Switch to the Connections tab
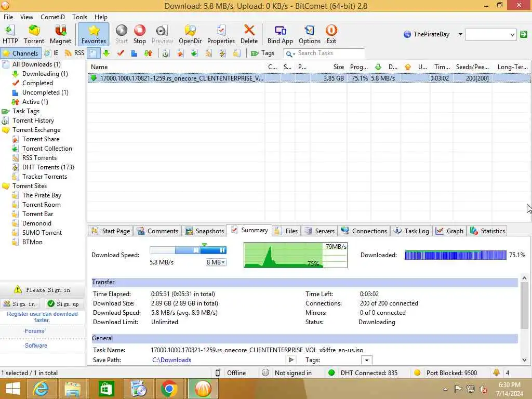Viewport: 532px width, 399px height. tap(364, 231)
